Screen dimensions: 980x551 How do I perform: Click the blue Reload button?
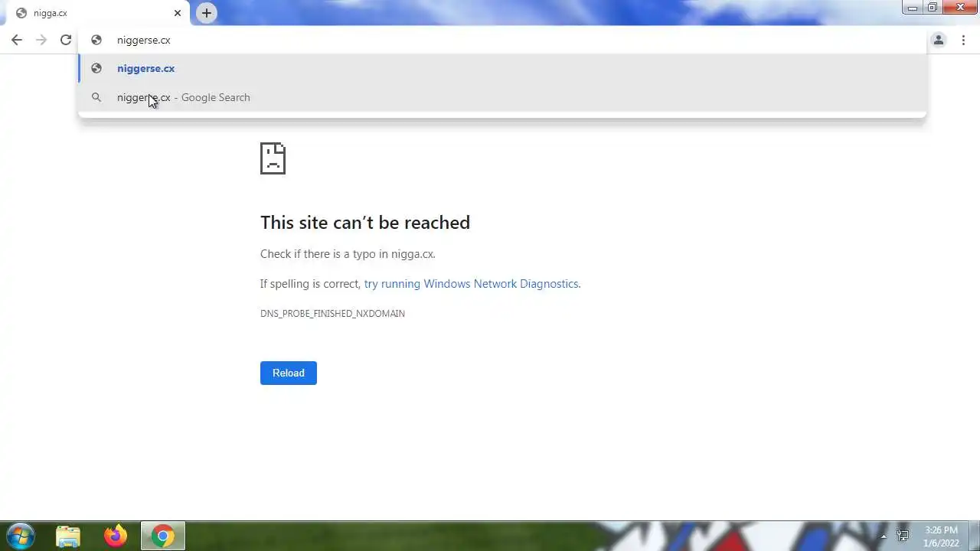point(289,373)
